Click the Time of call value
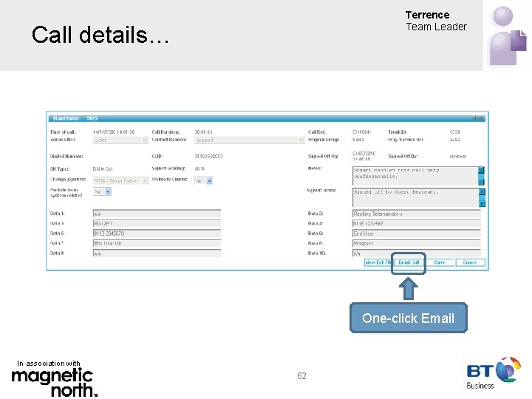Viewport: 532px width, 399px height. click(114, 132)
